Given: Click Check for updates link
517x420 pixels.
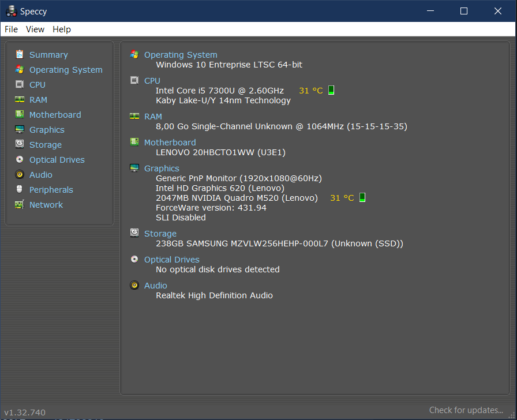Looking at the screenshot, I should (466, 410).
